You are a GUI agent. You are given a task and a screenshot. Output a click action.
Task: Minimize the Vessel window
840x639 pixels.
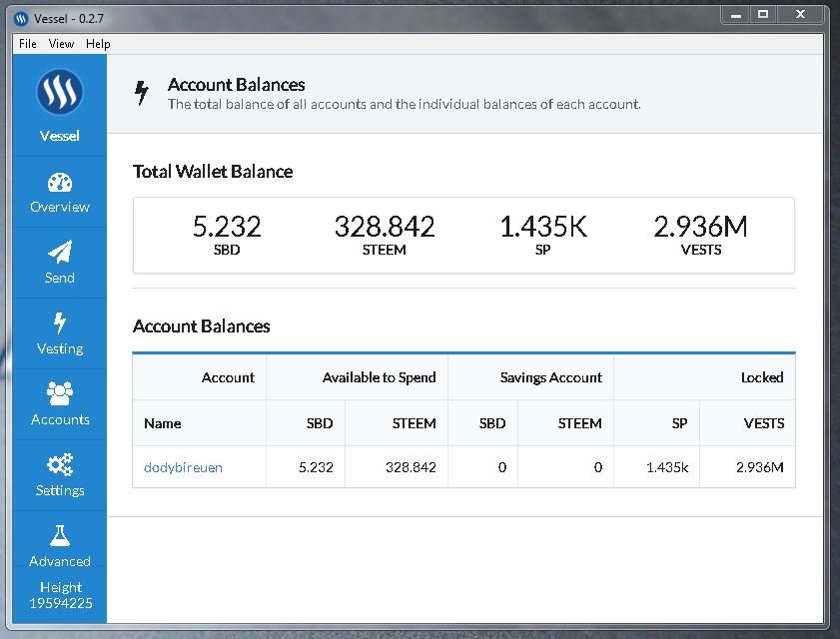(736, 15)
